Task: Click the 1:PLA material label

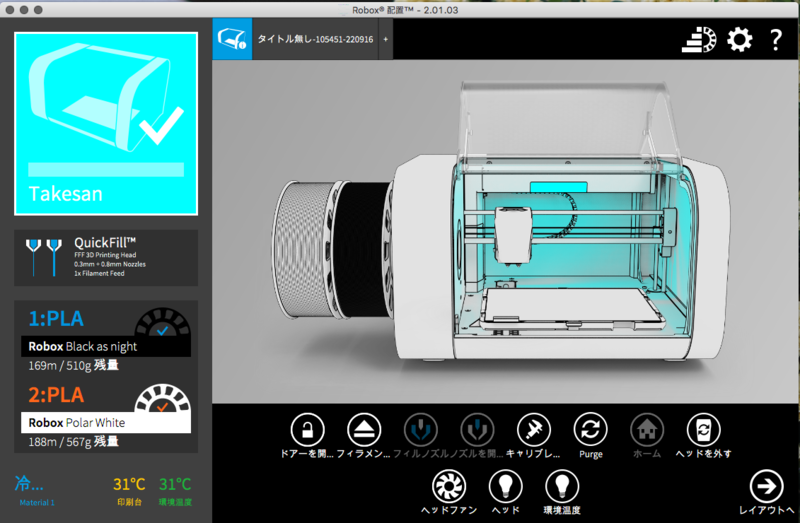Action: pos(56,319)
